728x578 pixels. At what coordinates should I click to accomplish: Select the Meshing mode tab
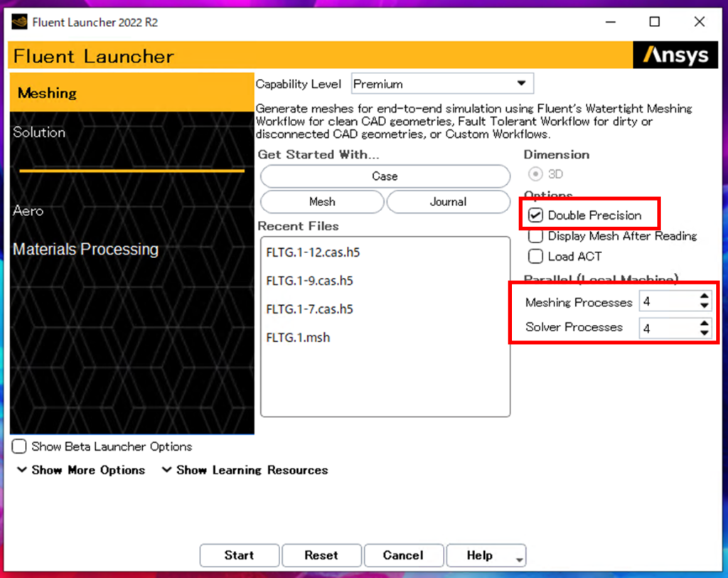point(132,92)
